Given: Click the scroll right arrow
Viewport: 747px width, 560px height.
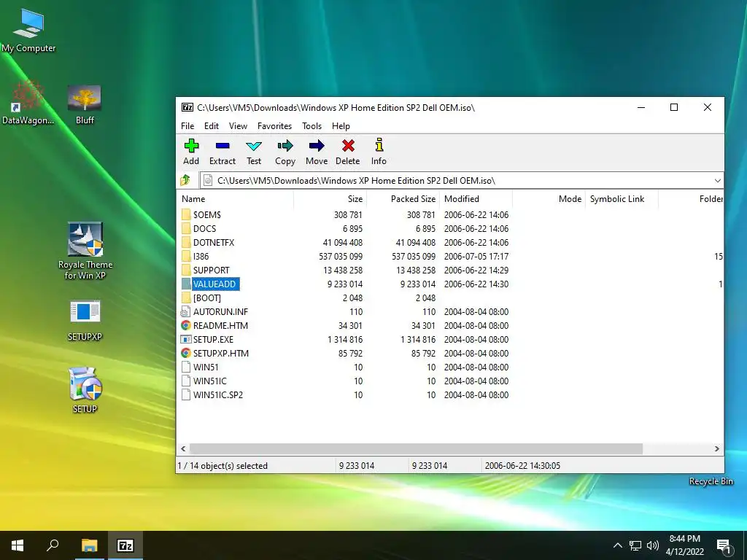Looking at the screenshot, I should [x=716, y=448].
